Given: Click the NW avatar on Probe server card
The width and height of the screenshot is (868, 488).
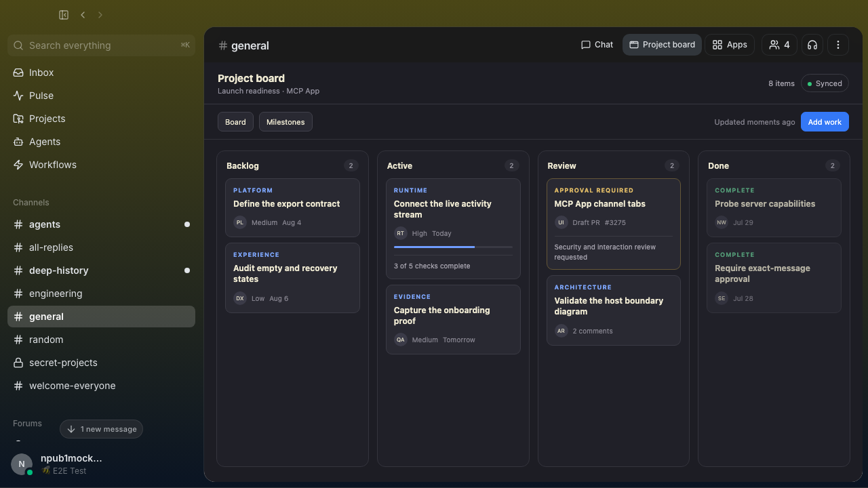Looking at the screenshot, I should [x=722, y=222].
